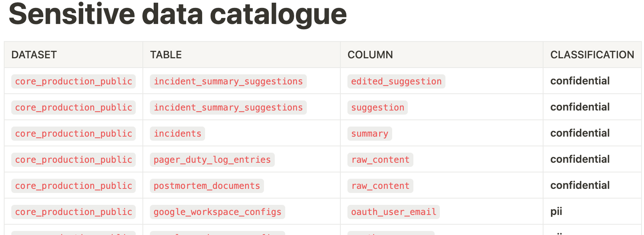Select the oauth_user_email column tag
Image resolution: width=644 pixels, height=235 pixels.
point(394,212)
